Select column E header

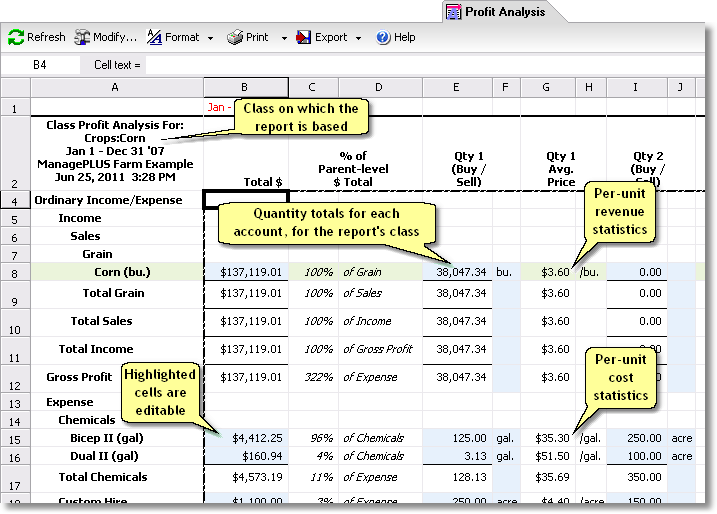pyautogui.click(x=456, y=88)
